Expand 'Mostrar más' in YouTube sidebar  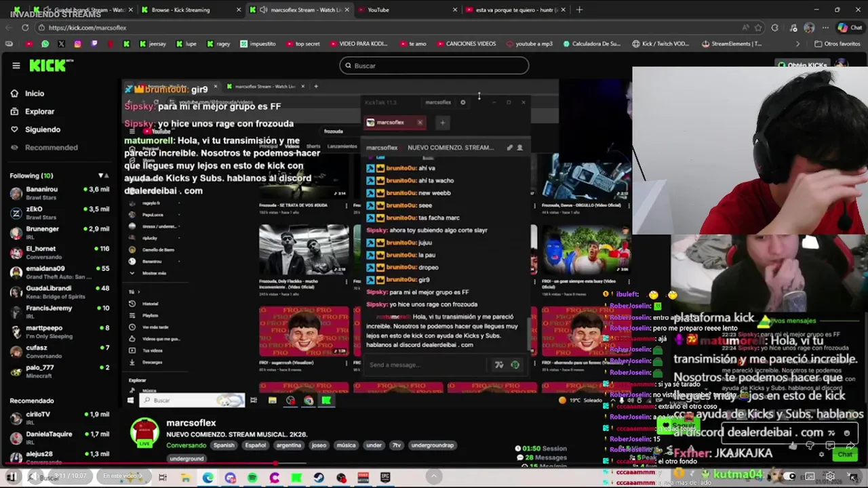pos(154,273)
